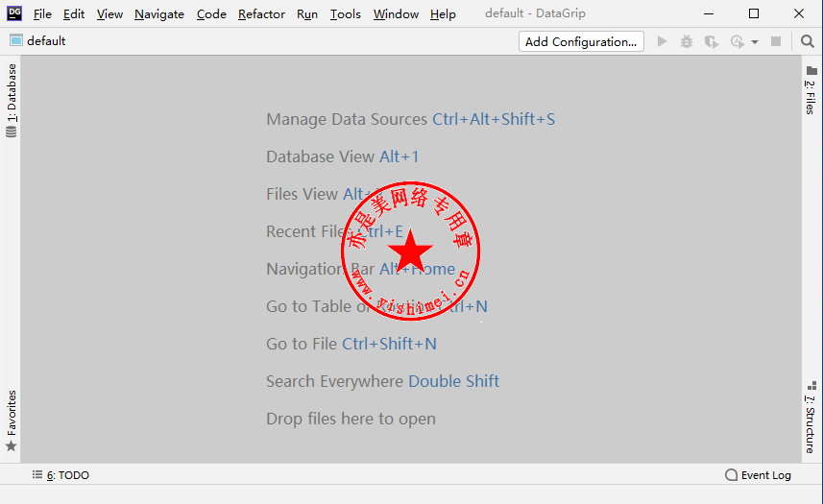
Task: Open the 1: Database tool window
Action: 11,100
